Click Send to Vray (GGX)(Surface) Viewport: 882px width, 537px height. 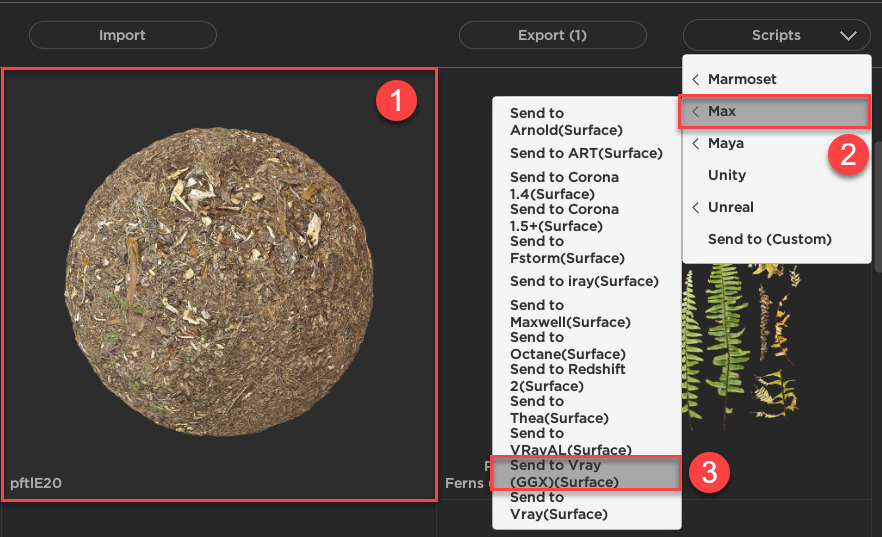click(x=564, y=473)
